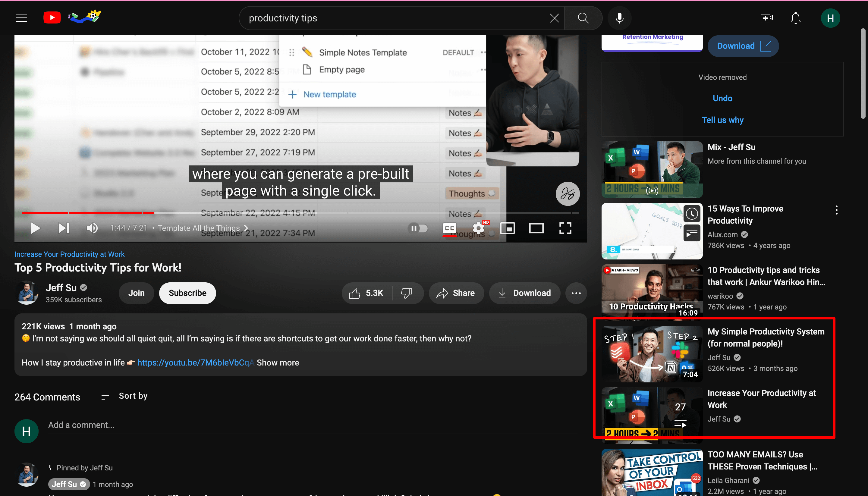Click the create video camera icon
Image resolution: width=868 pixels, height=496 pixels.
tap(766, 18)
